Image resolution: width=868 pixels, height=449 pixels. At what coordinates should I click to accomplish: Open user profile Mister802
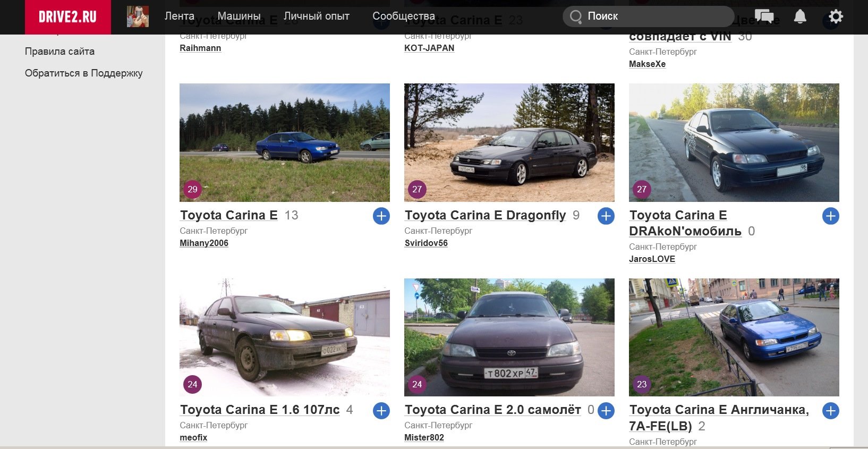click(x=424, y=437)
